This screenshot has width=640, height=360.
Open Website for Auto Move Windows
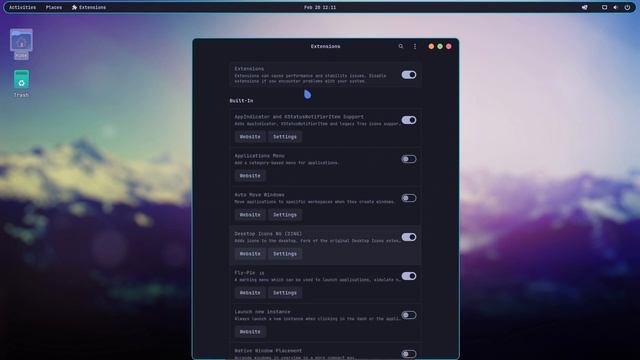[250, 215]
